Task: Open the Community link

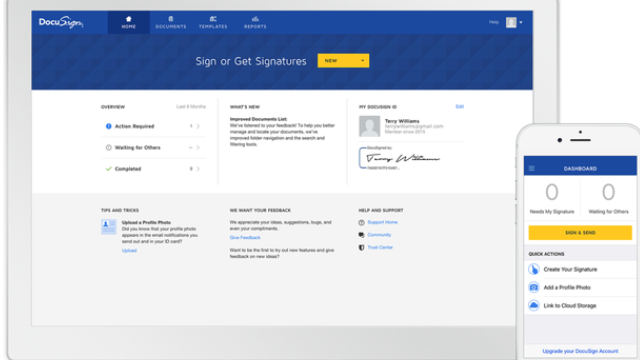Action: click(379, 235)
